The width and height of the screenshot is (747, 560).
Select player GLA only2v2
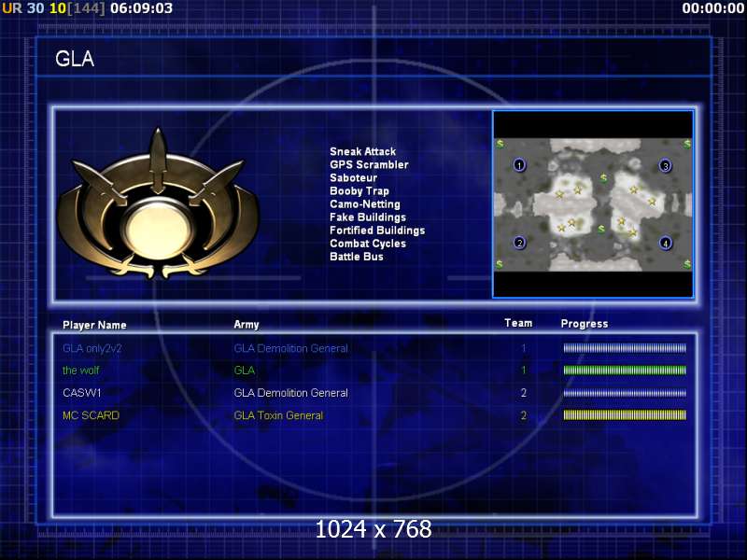[x=92, y=348]
